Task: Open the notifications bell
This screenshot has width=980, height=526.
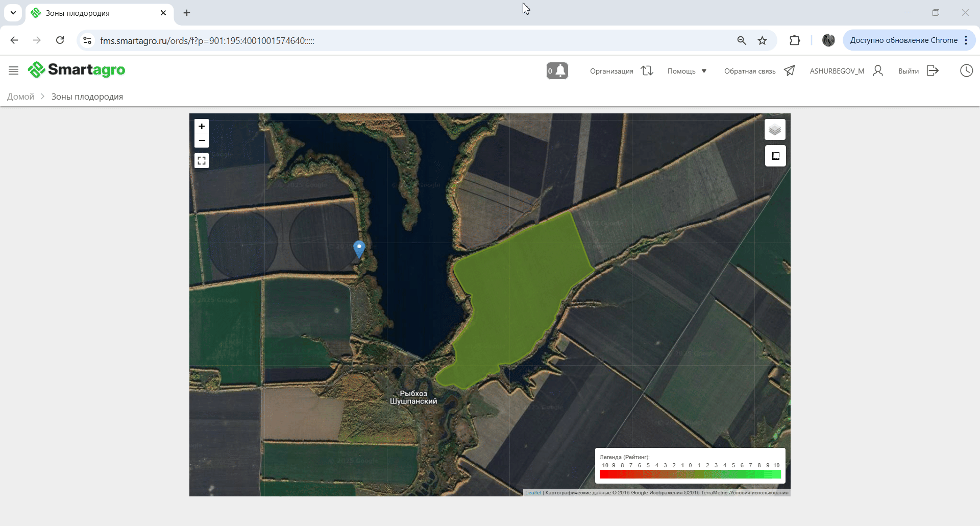Action: [x=557, y=71]
